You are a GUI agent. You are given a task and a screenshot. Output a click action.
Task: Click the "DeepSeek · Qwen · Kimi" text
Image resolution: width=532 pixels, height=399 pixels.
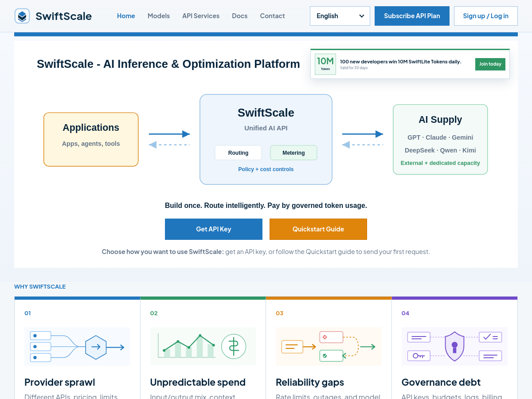tap(440, 150)
